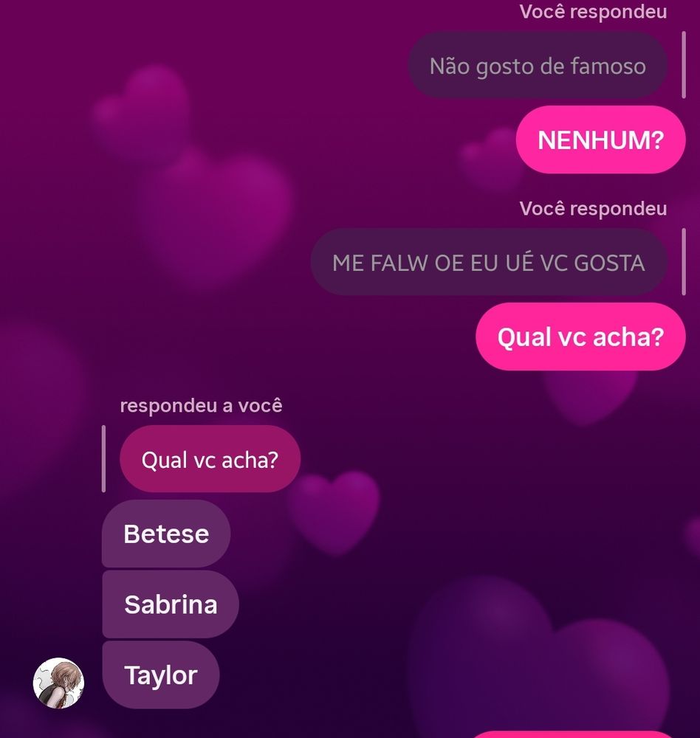Screen dimensions: 700x738
Task: Tap the partially visible pink bubble at bottom
Action: click(x=572, y=734)
